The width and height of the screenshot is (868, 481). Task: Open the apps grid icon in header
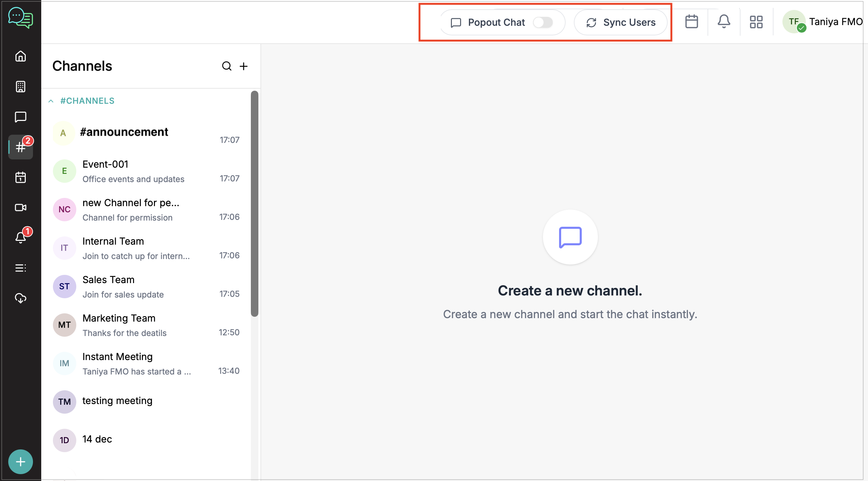[x=756, y=22]
